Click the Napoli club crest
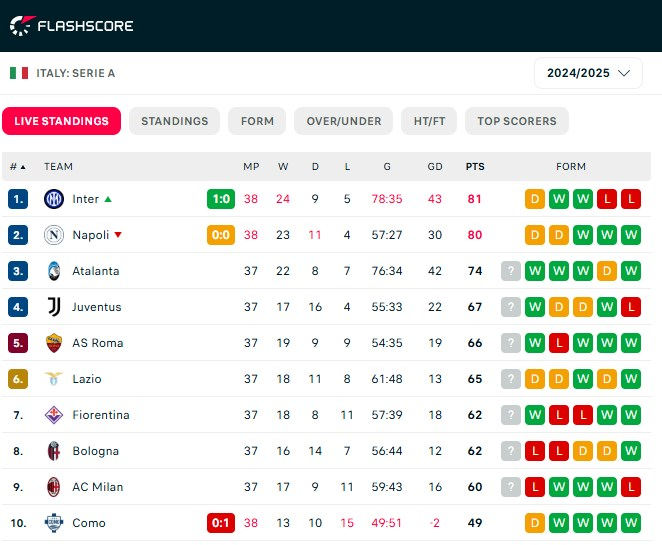The image size is (662, 545). (54, 235)
